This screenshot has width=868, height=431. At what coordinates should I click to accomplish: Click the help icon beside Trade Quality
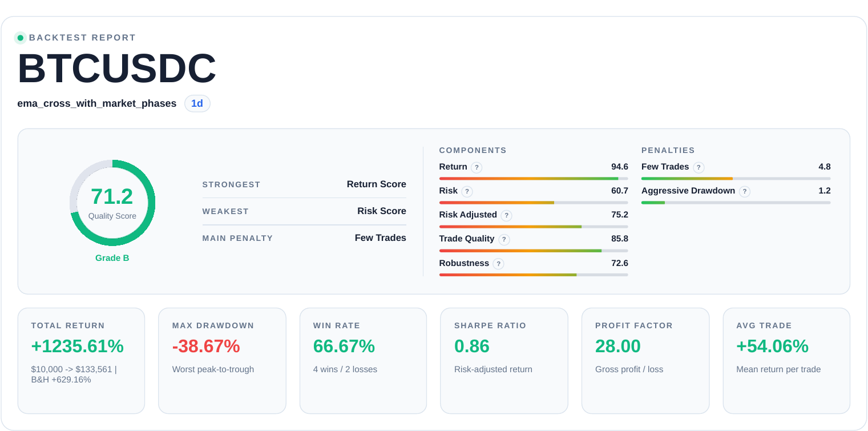[x=504, y=239]
